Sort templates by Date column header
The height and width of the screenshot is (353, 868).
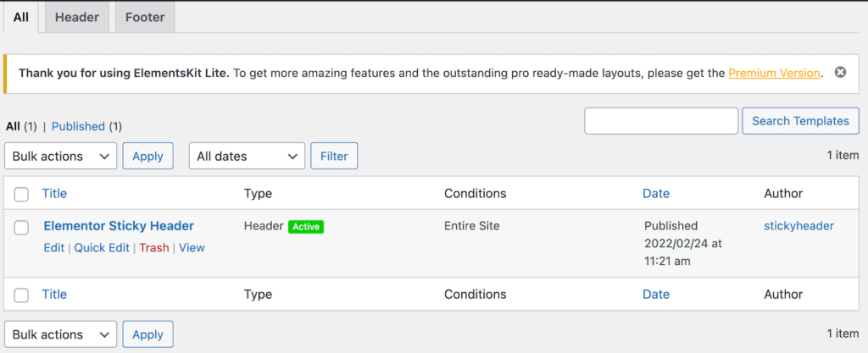tap(655, 194)
